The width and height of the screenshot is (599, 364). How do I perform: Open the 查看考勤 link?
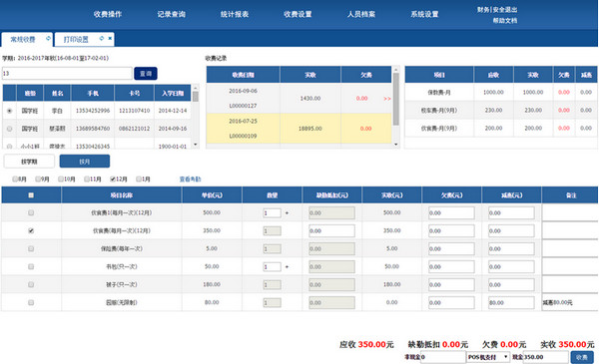tap(190, 179)
